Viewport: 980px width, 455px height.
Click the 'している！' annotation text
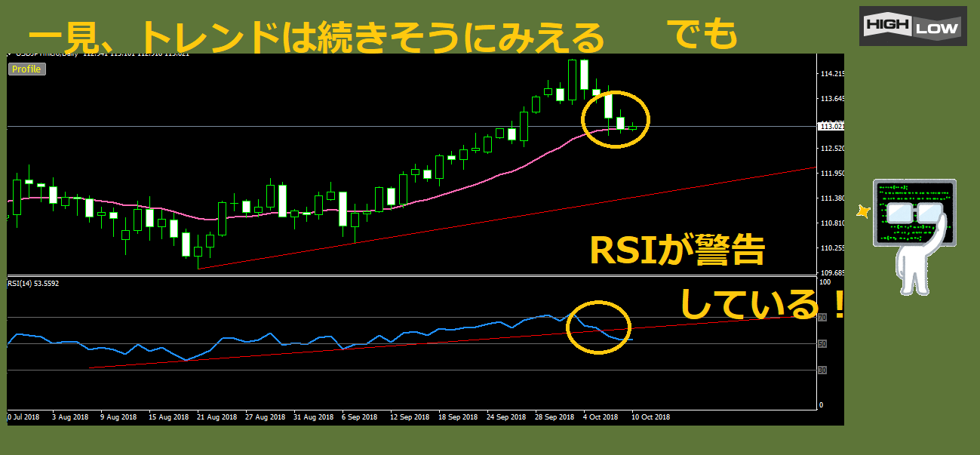762,304
